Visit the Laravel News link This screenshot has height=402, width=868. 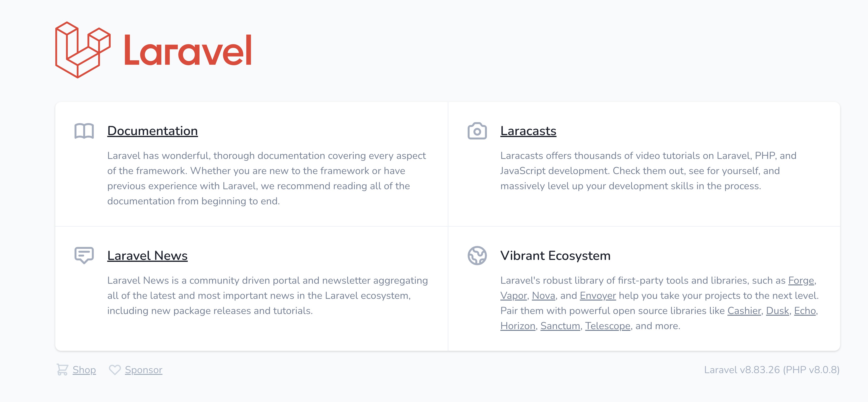click(x=147, y=255)
